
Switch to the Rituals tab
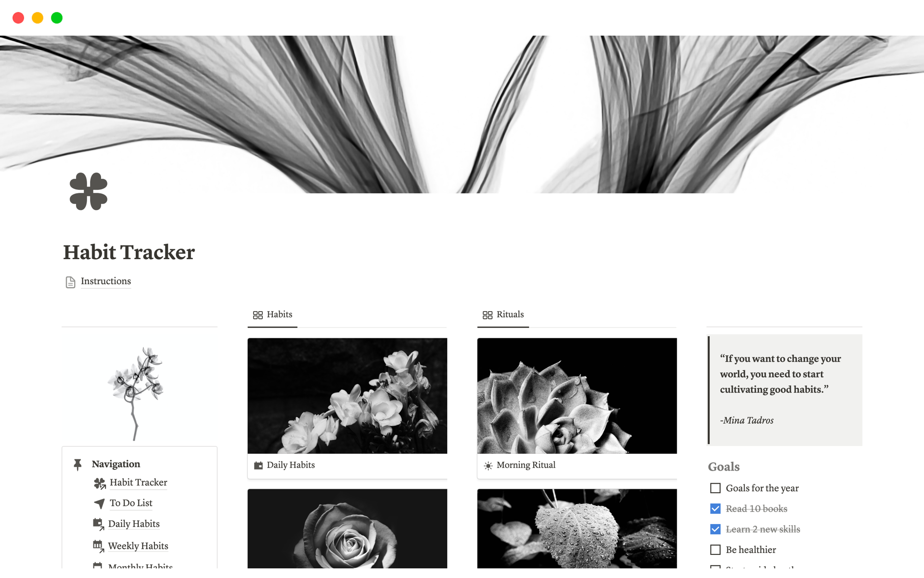pos(509,314)
